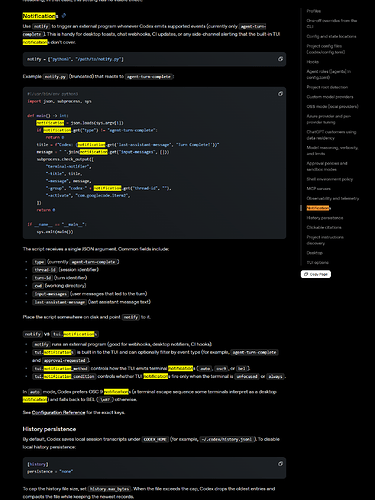Open Clickable citations section
This screenshot has height=500, width=375.
click(324, 227)
